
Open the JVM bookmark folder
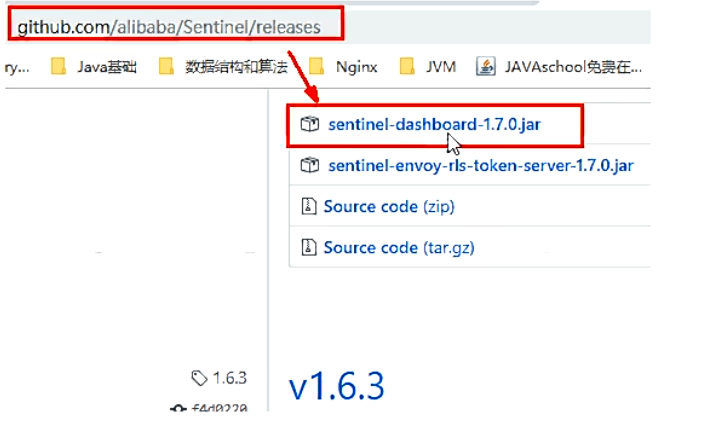click(428, 66)
